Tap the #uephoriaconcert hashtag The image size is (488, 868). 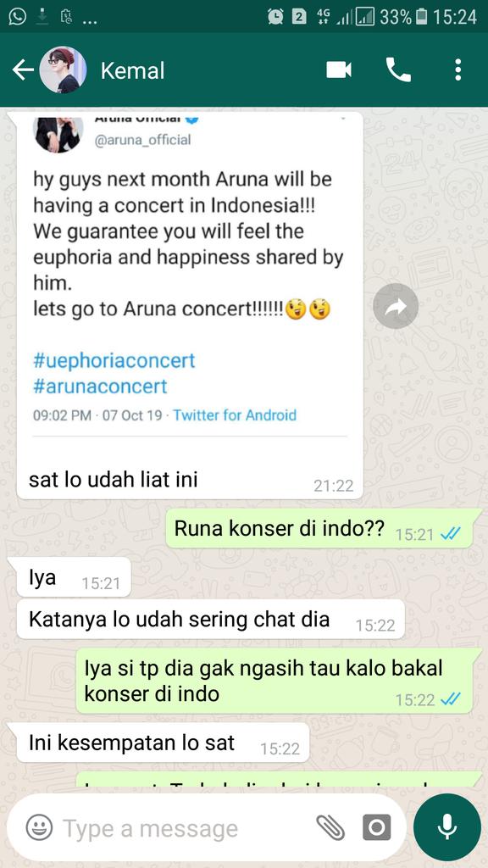[x=114, y=360]
